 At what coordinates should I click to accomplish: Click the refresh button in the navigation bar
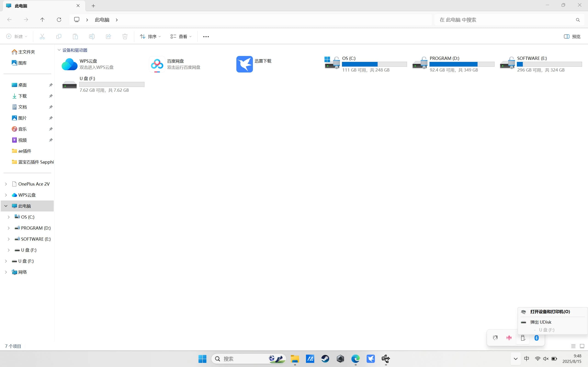point(59,20)
